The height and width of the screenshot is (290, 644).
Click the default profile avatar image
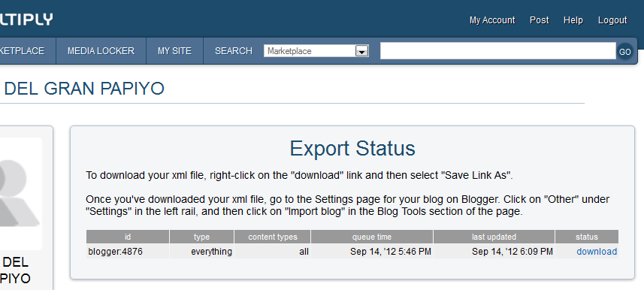click(x=20, y=194)
